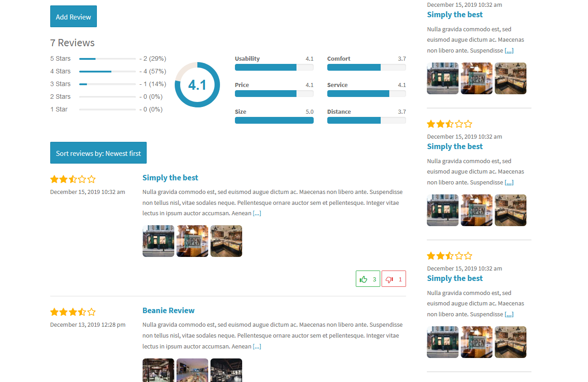Open the storefront photo thumbnail in Simply the best
Image resolution: width=588 pixels, height=382 pixels.
tap(158, 241)
